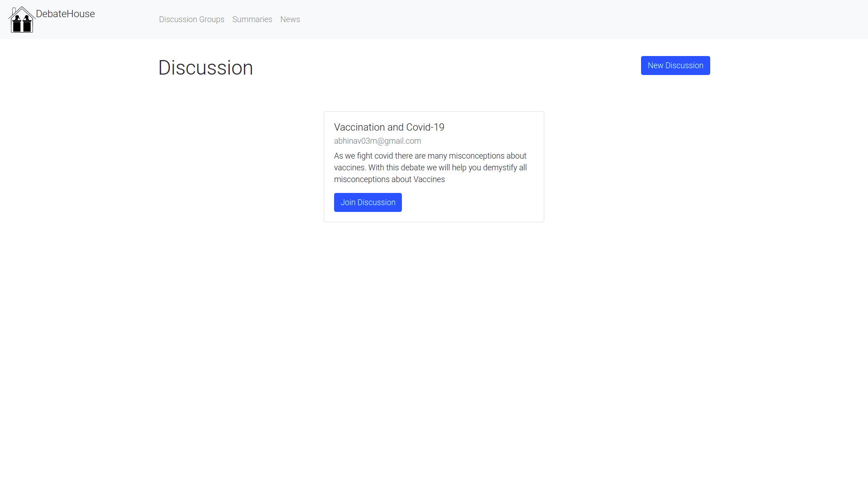The image size is (868, 488).
Task: Click the word 'New' on the blue button
Action: click(655, 66)
